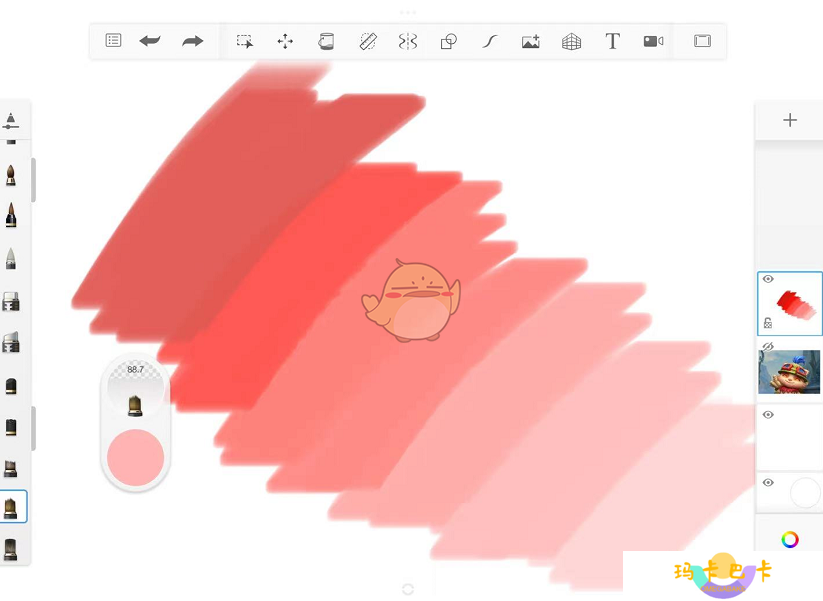
Task: Choose the Transform move tool
Action: (285, 41)
